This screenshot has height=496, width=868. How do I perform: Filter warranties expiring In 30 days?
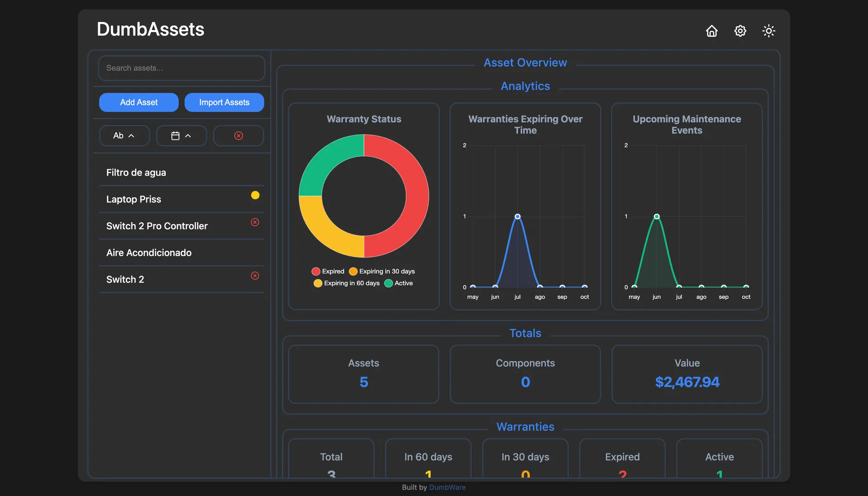point(525,459)
